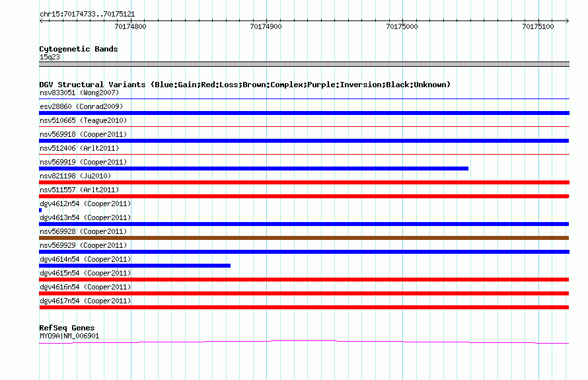588x380 pixels.
Task: Open the dgv4613n54 (Cooper2011) label
Action: pos(85,217)
